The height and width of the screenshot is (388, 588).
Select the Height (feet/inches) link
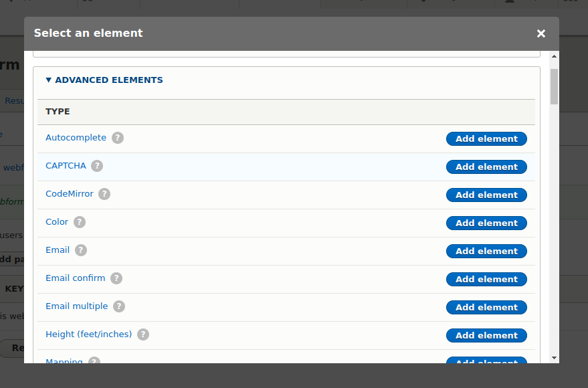pos(89,334)
